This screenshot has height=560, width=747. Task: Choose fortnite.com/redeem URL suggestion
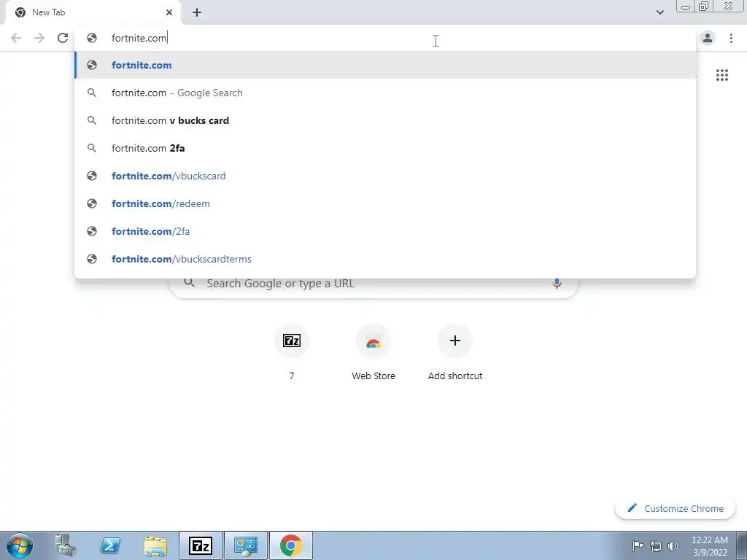tap(385, 203)
